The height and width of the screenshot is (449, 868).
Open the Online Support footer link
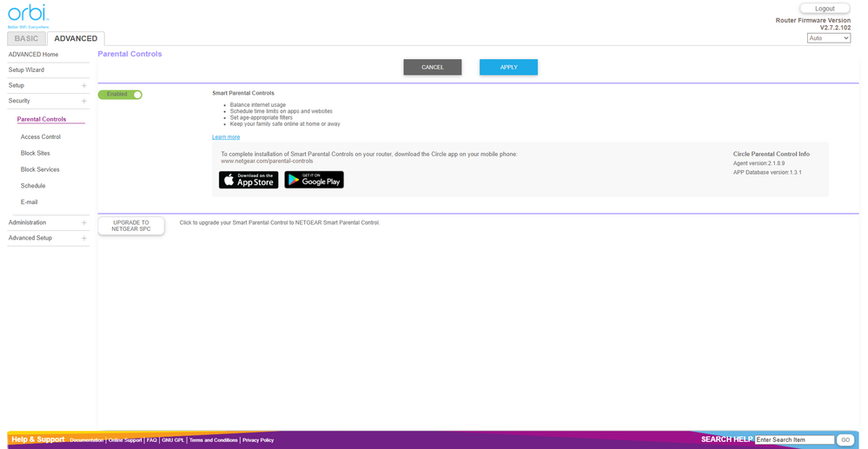point(125,440)
